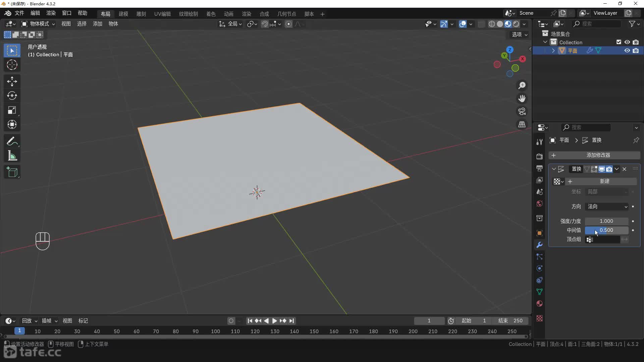Open 选项 options dropdown
Viewport: 644px width, 362px height.
520,35
